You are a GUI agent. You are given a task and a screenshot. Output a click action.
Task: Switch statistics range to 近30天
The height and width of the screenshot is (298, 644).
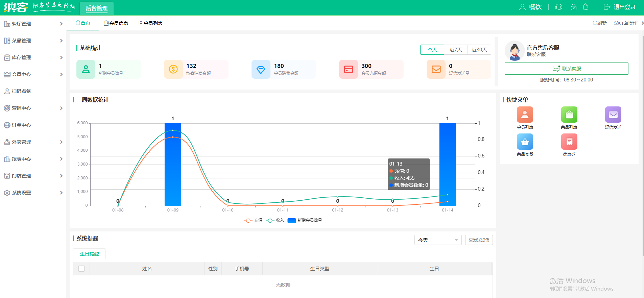[x=479, y=50]
